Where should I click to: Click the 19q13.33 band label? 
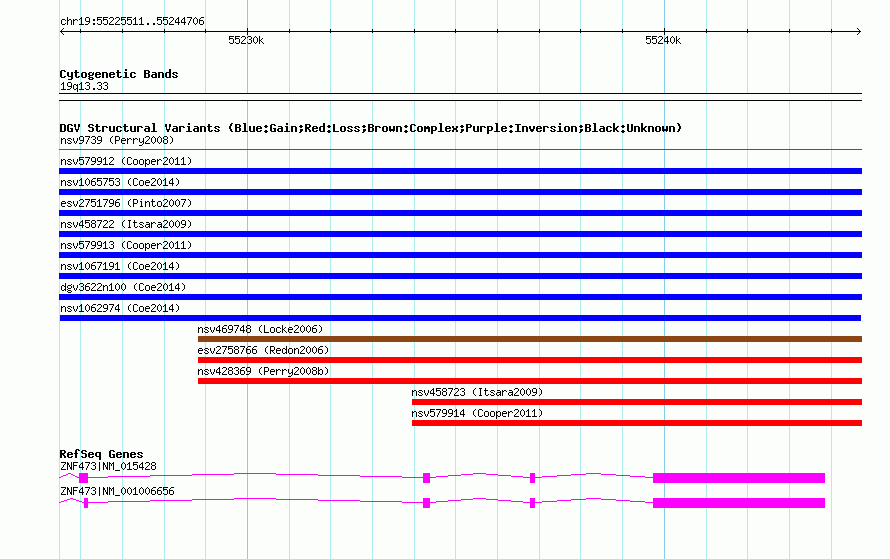click(x=84, y=86)
